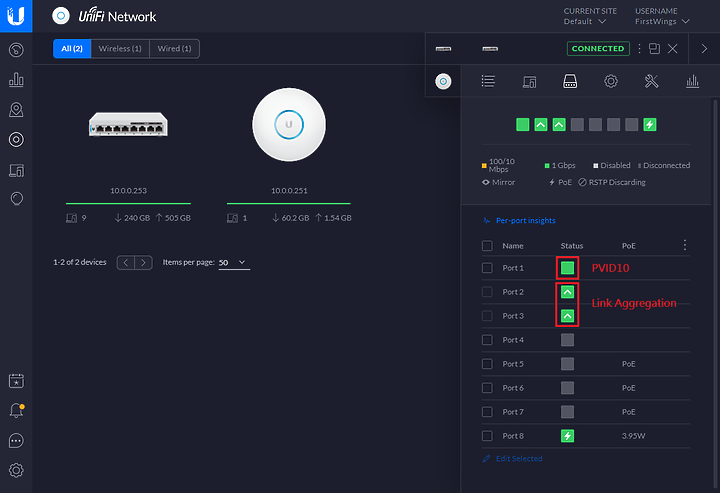
Task: Close the device properties panel
Action: click(673, 48)
